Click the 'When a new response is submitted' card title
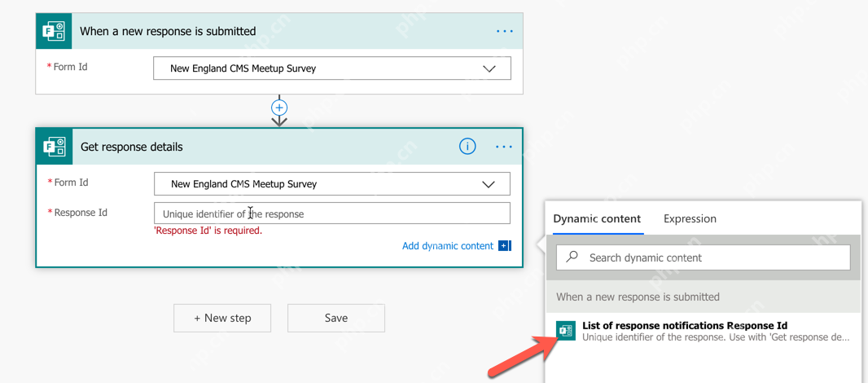868x383 pixels. click(x=168, y=31)
